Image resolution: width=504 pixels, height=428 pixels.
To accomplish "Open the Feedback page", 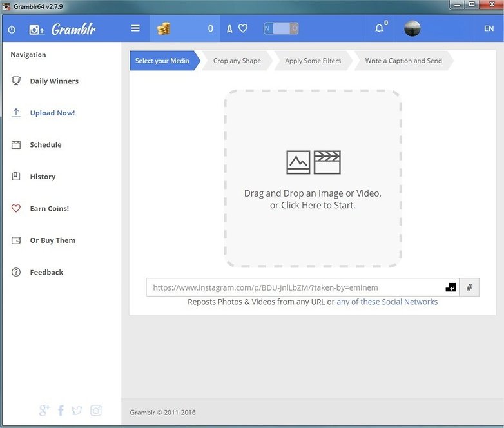I will pyautogui.click(x=46, y=272).
